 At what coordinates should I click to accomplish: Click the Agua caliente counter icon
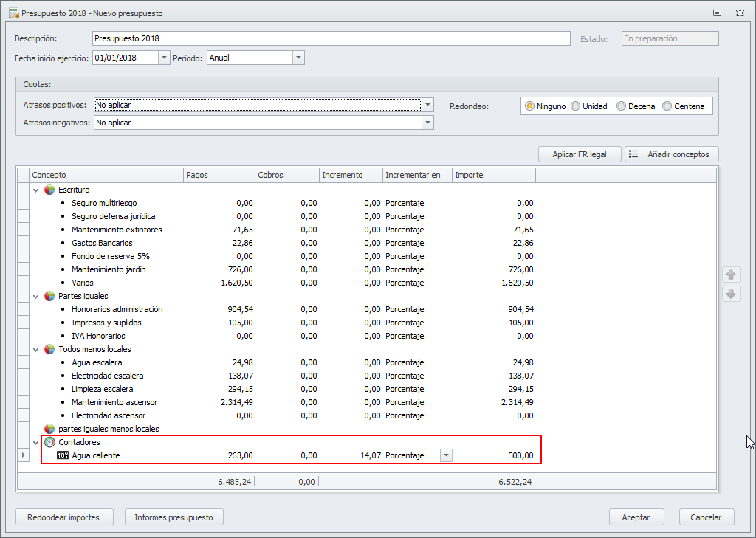[63, 455]
